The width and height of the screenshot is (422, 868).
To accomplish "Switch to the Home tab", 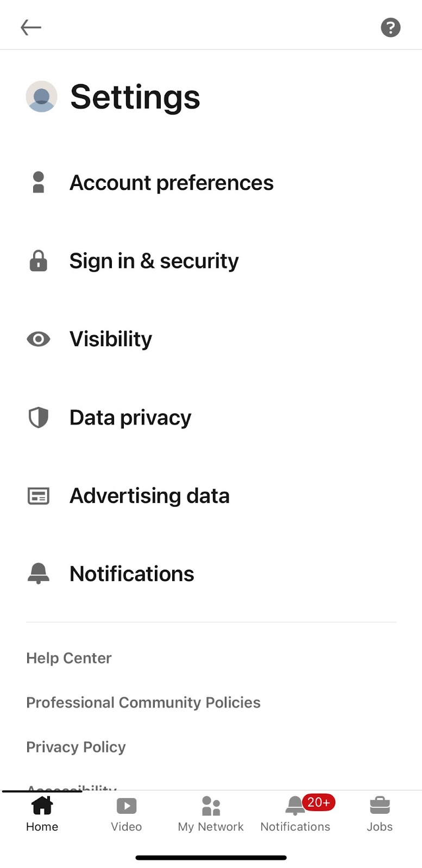I will tap(42, 814).
